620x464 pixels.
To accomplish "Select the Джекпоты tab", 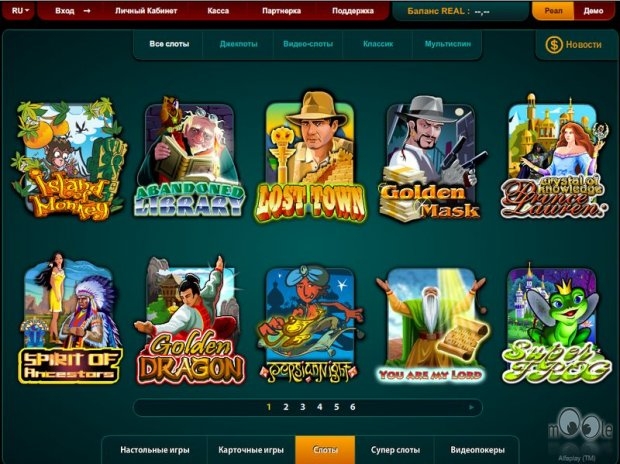I will click(x=238, y=44).
